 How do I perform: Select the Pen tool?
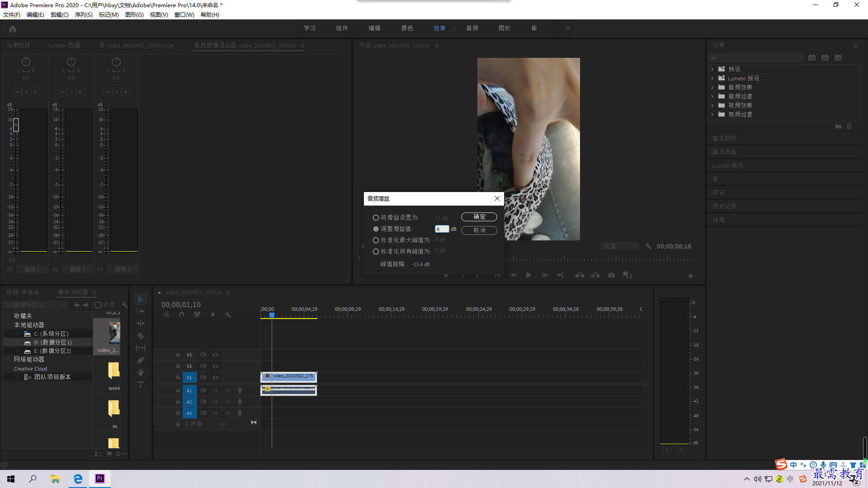click(141, 360)
